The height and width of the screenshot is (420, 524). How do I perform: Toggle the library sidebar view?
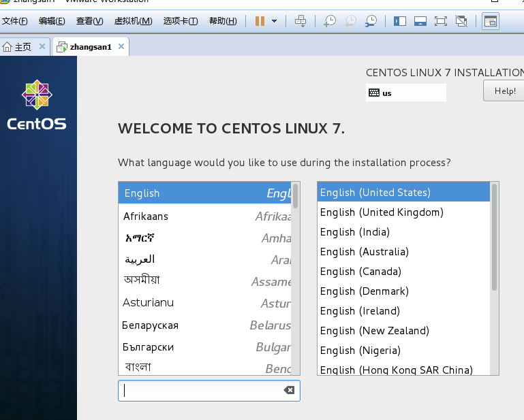coord(400,21)
